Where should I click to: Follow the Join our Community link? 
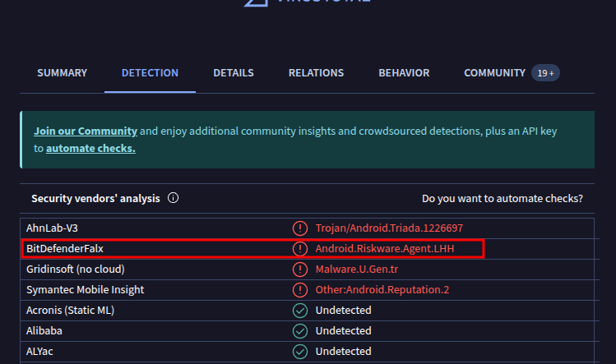pyautogui.click(x=85, y=131)
